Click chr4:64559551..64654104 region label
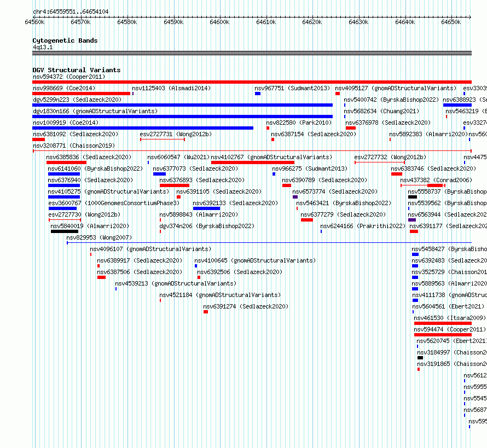 (x=71, y=12)
